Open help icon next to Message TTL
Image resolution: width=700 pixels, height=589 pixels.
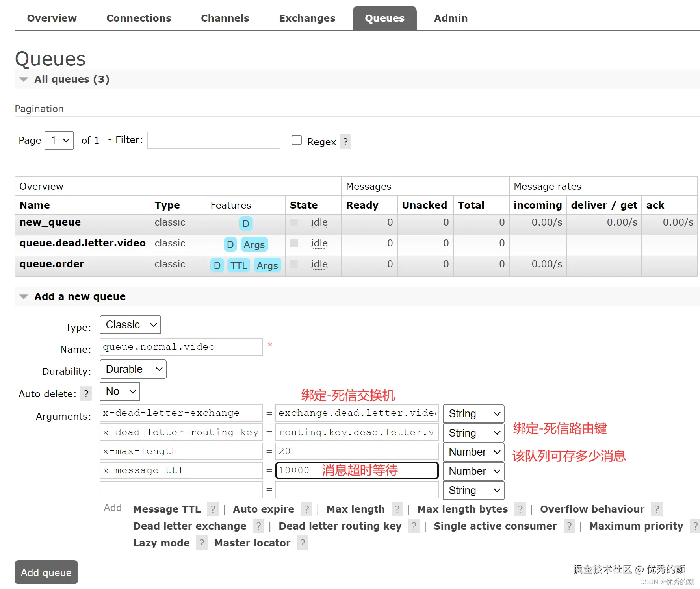(x=213, y=509)
